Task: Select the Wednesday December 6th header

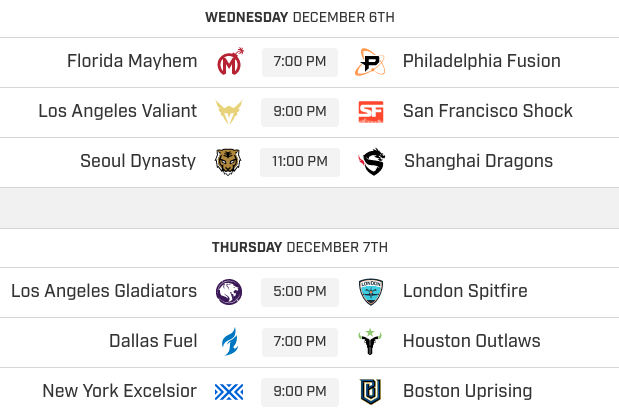Action: [x=300, y=17]
